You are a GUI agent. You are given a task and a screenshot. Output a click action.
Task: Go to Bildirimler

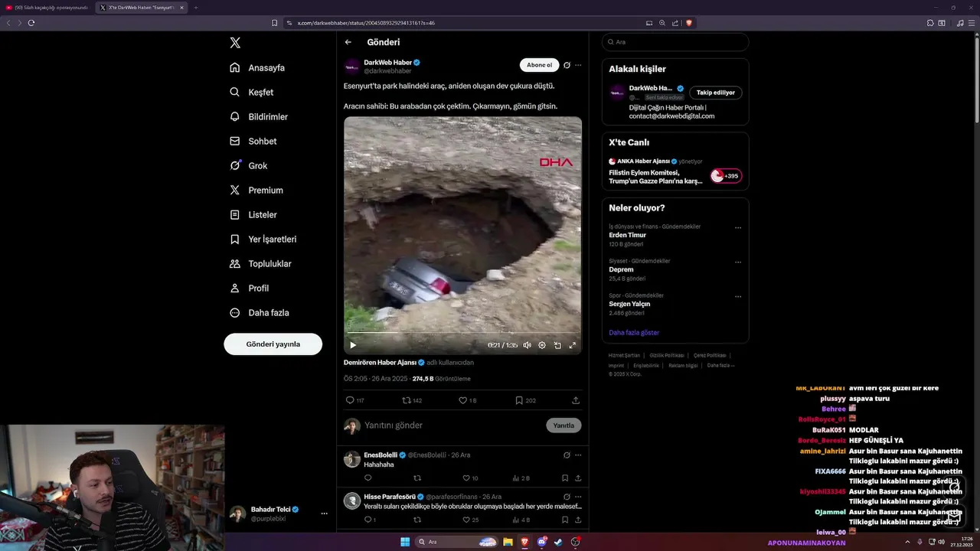coord(259,116)
